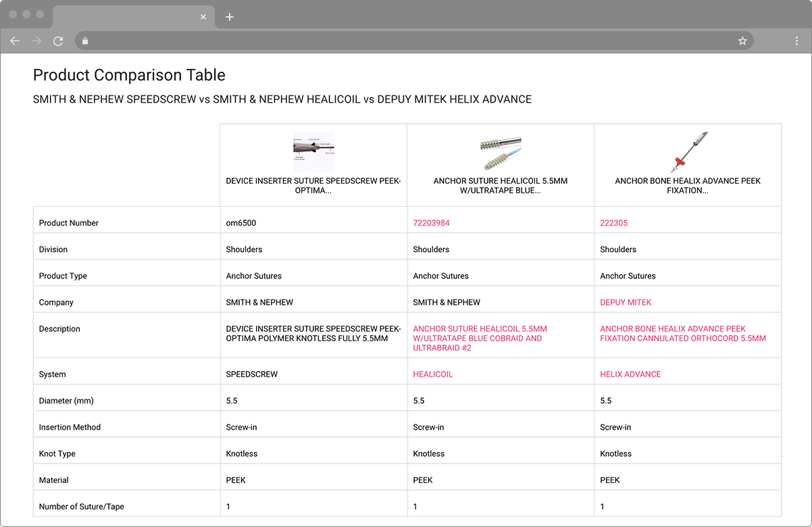Image resolution: width=812 pixels, height=527 pixels.
Task: Click the Product Number row label
Action: (x=69, y=223)
